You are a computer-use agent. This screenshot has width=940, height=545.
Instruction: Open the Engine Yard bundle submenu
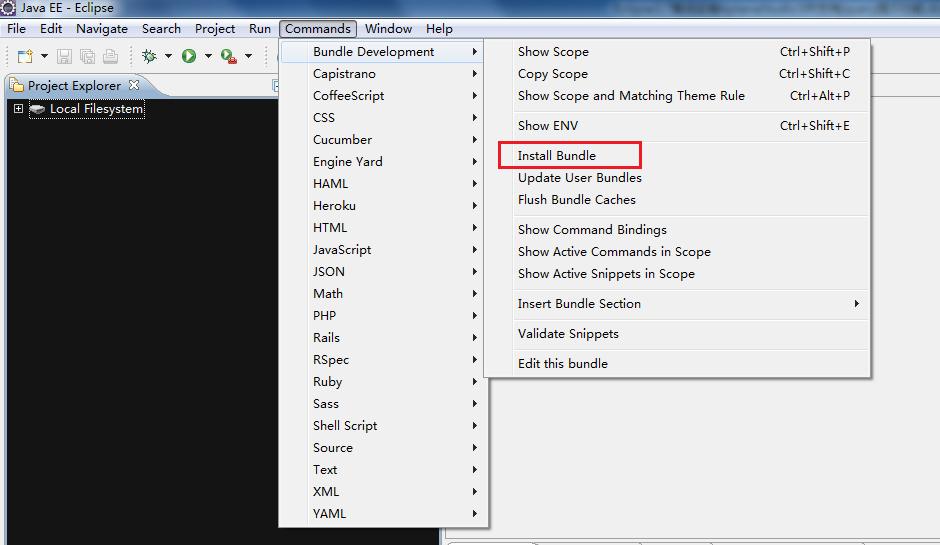(x=383, y=162)
